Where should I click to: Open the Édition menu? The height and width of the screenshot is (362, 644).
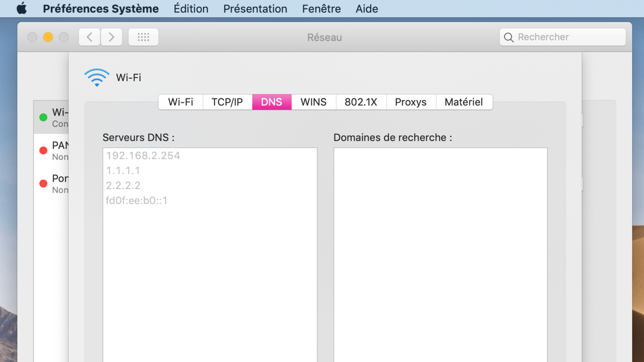pos(191,9)
